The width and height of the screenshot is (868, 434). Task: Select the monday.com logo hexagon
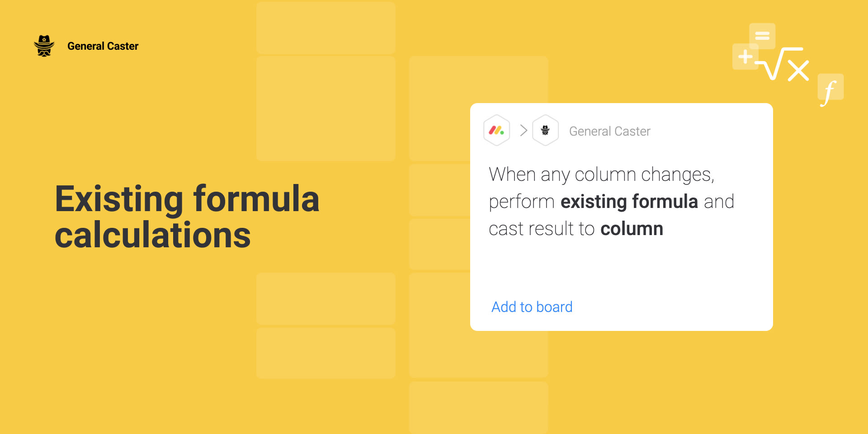click(x=496, y=130)
